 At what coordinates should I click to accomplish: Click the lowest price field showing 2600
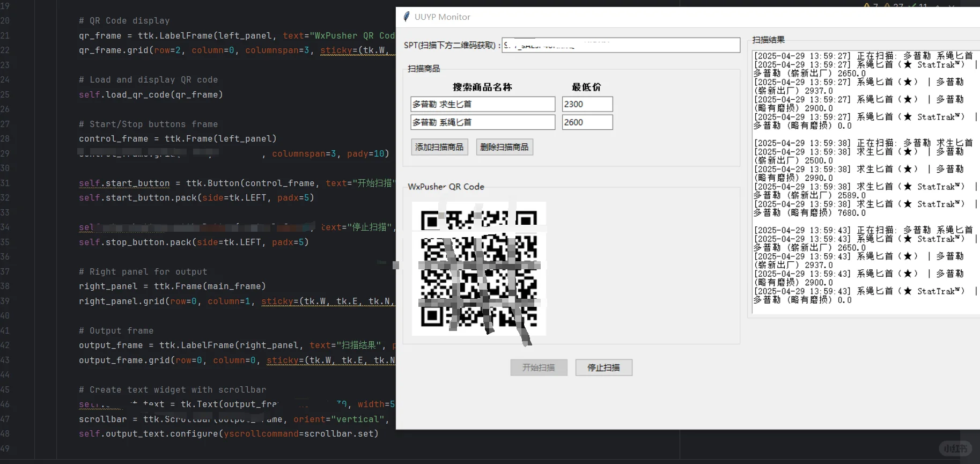click(587, 122)
